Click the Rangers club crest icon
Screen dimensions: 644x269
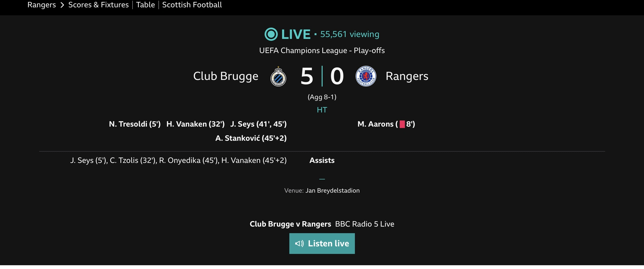click(366, 76)
